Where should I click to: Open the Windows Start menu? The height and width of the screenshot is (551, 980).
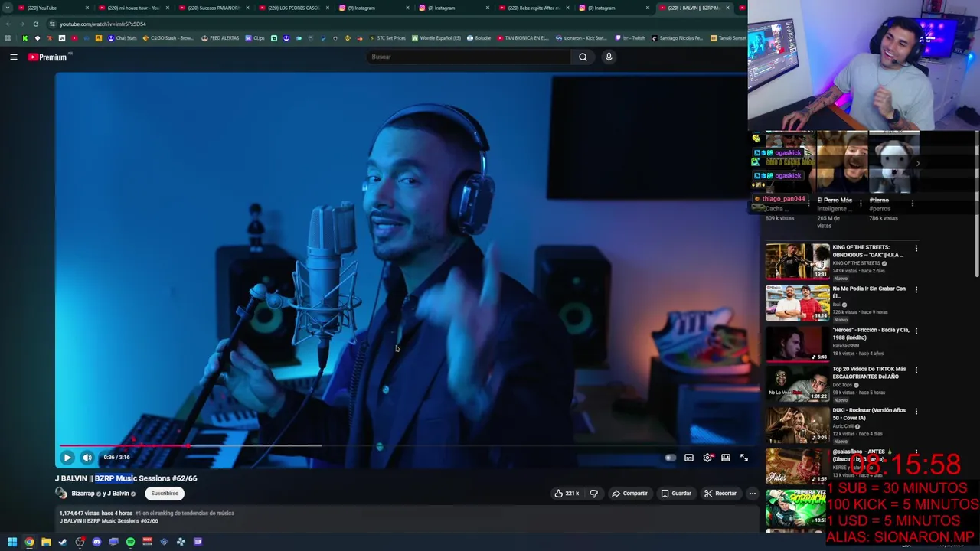12,542
